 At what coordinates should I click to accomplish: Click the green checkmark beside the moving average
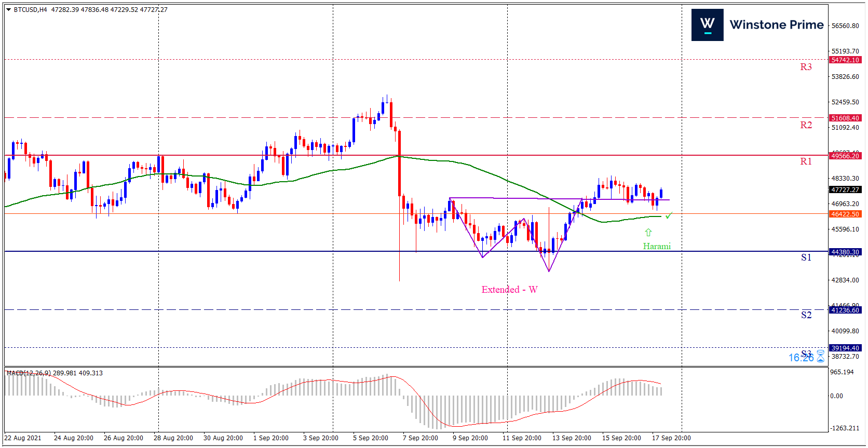(x=669, y=215)
